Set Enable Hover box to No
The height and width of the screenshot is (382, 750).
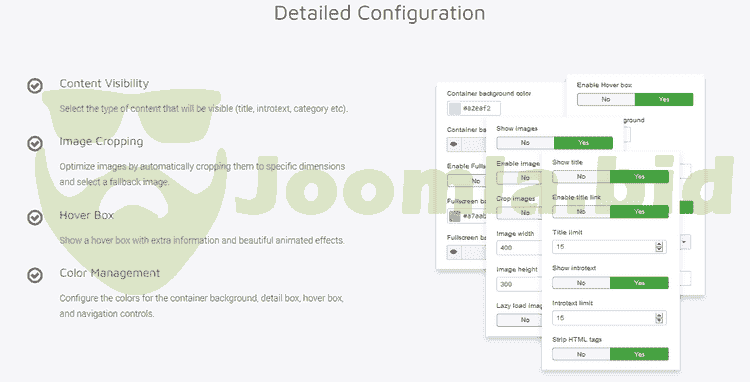[606, 99]
